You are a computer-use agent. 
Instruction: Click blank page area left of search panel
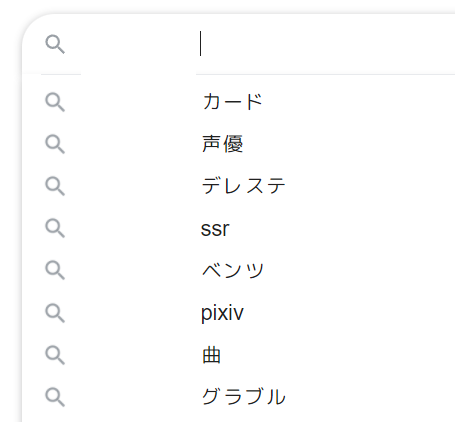[10, 233]
